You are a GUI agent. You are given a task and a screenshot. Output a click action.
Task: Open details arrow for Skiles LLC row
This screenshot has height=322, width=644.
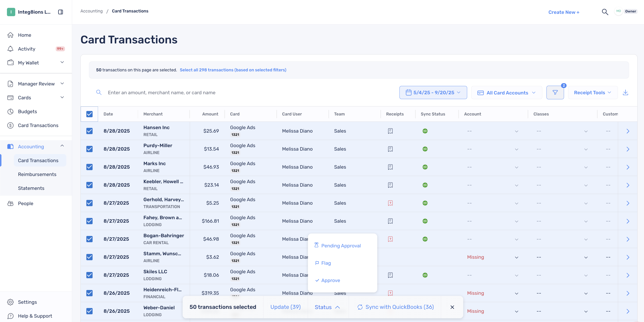628,275
